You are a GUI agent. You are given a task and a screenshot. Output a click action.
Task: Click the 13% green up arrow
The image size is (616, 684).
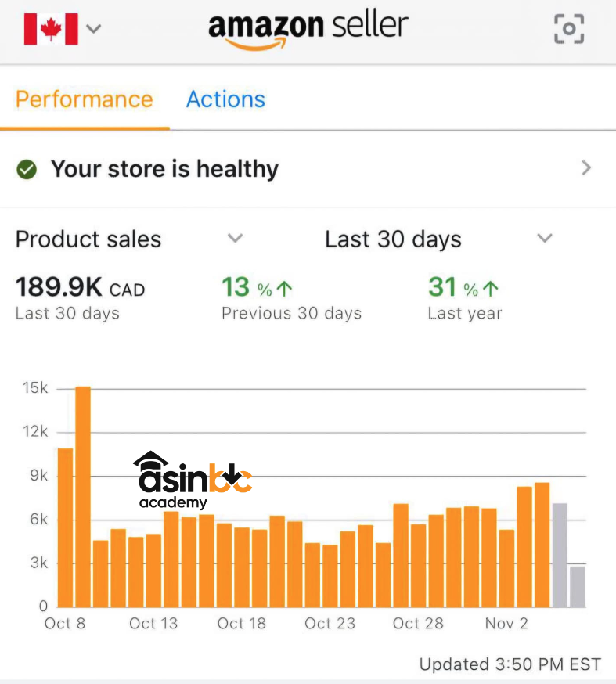click(284, 289)
